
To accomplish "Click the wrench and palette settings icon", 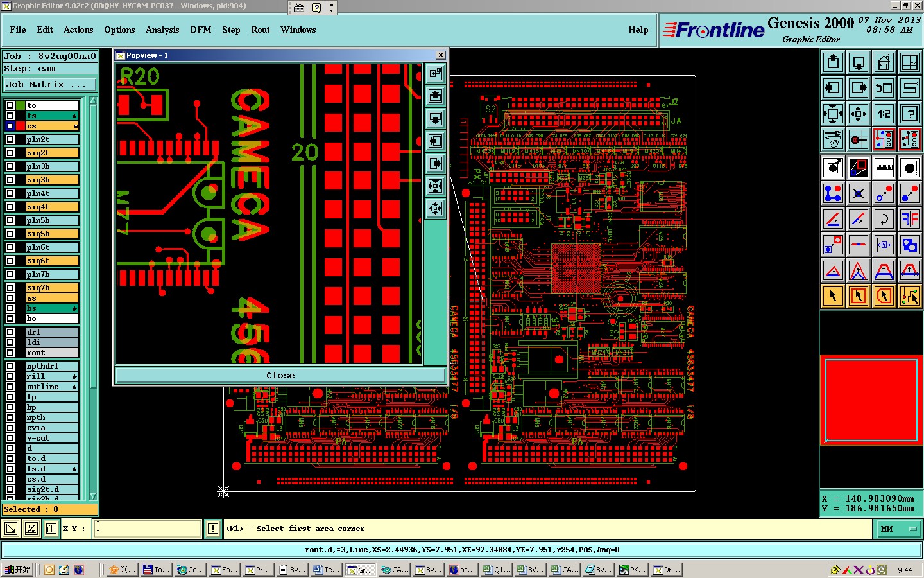I will point(833,139).
